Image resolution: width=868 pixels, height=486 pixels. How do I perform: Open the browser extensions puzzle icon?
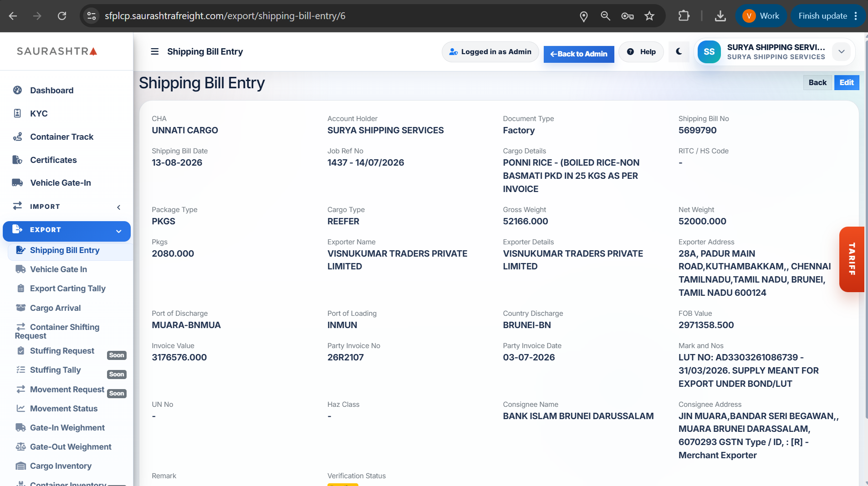pyautogui.click(x=684, y=16)
